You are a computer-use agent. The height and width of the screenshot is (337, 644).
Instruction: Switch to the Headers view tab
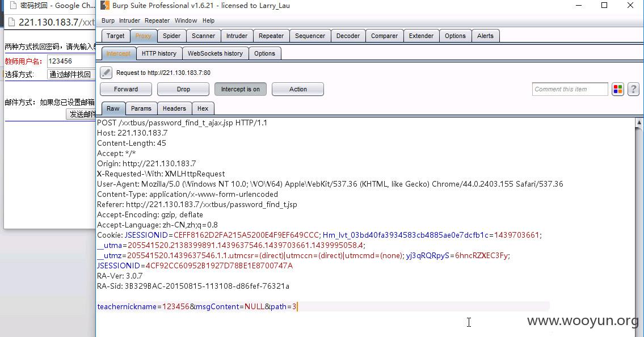pos(174,108)
